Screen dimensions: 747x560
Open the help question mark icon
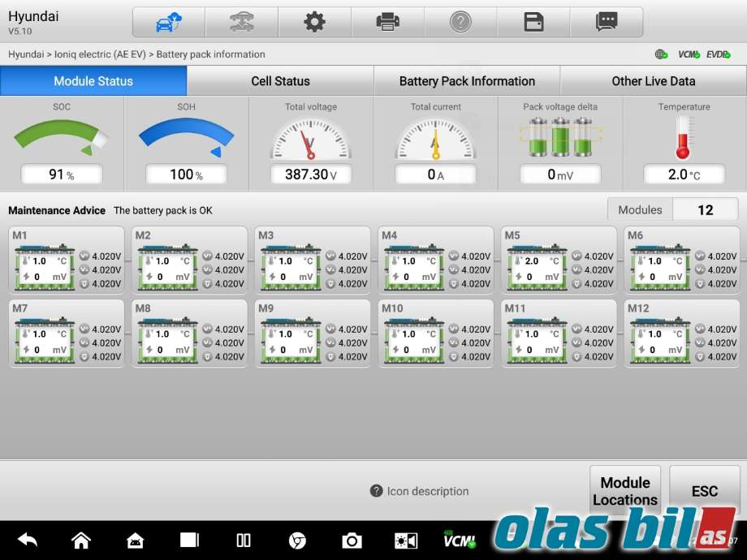click(460, 22)
